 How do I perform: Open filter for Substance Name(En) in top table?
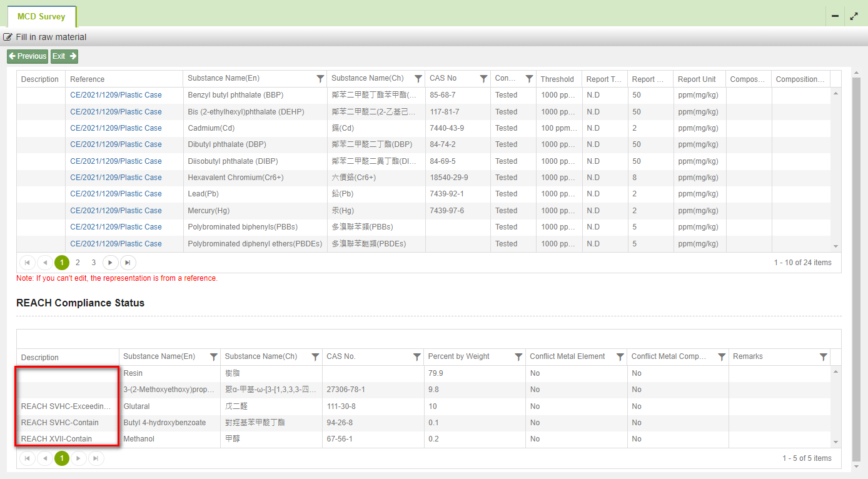click(320, 79)
